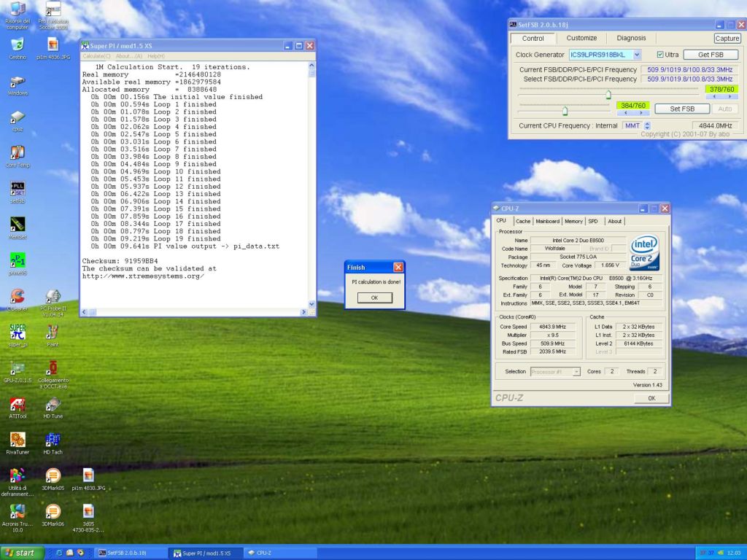Viewport: 747px width, 560px height.
Task: Click the upper FSB slider thumb in SetFSB
Action: [x=608, y=94]
